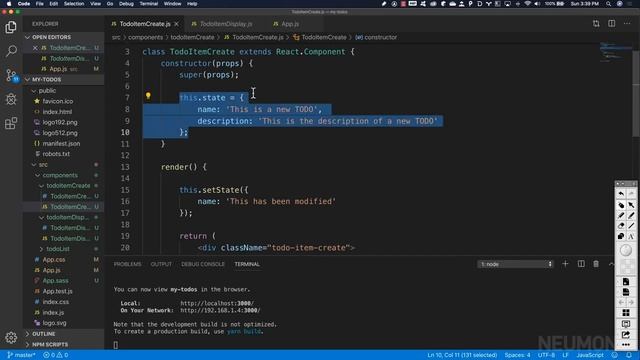Viewport: 640px width, 360px height.
Task: Select the shapes tool in annotation palette
Action: (x=621, y=236)
